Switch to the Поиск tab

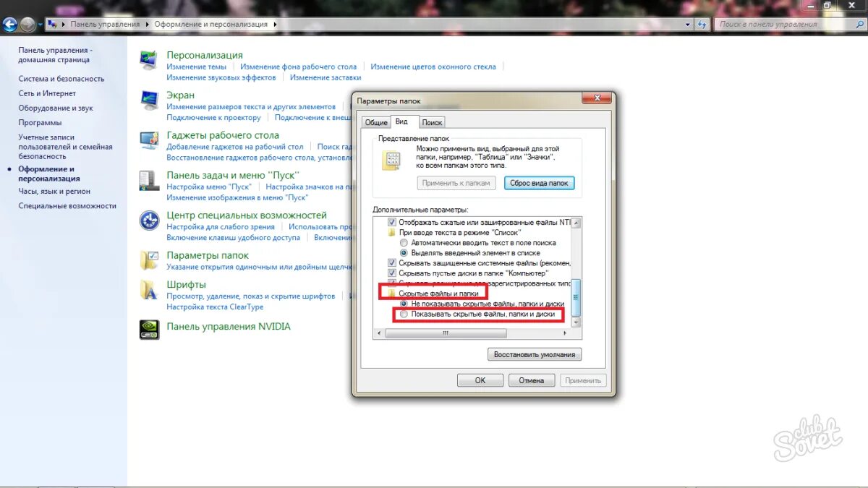[x=432, y=123]
